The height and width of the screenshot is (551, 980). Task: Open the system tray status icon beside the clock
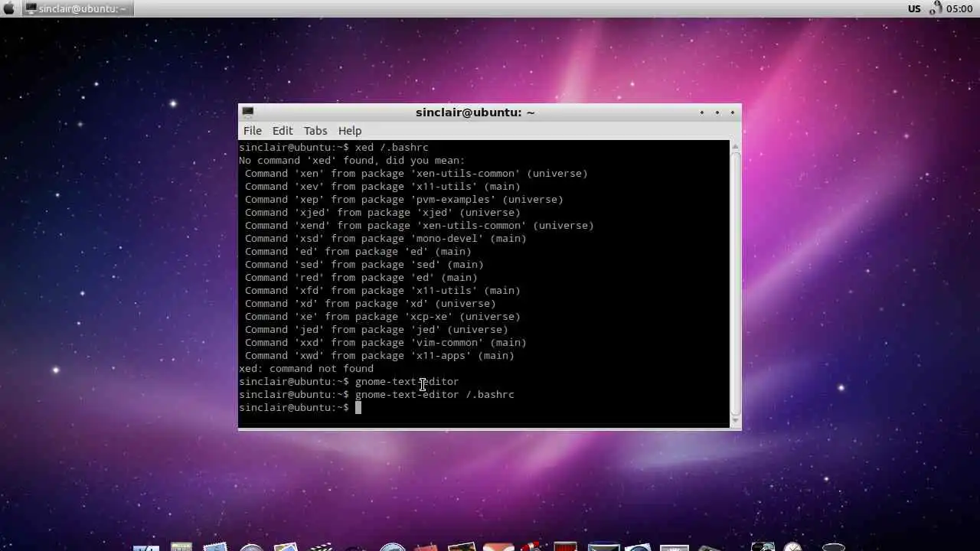click(x=936, y=8)
